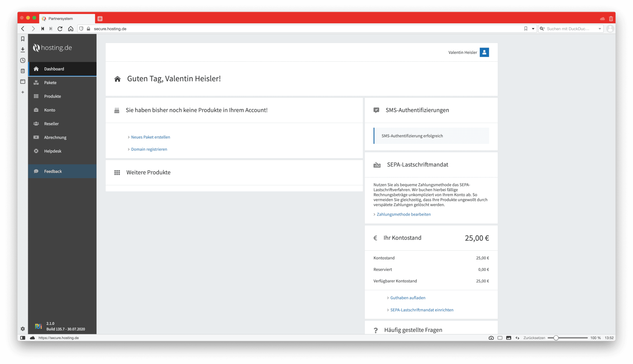Open browser settings gear icon
This screenshot has width=633, height=364.
click(x=23, y=329)
